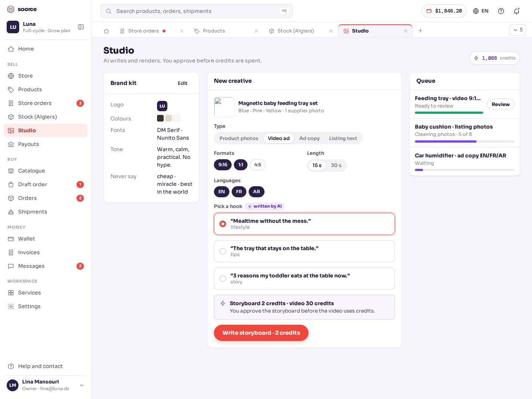This screenshot has height=399, width=532.
Task: Edit the Brand kit
Action: tap(183, 83)
